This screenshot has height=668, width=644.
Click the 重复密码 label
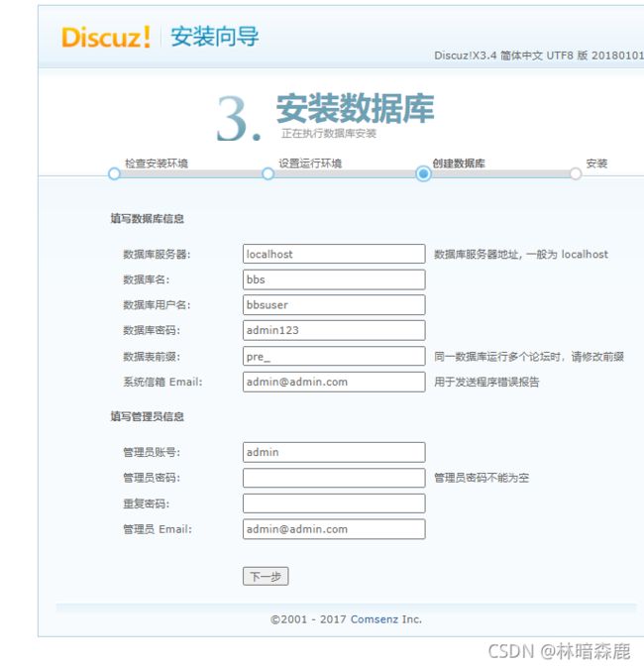[146, 503]
